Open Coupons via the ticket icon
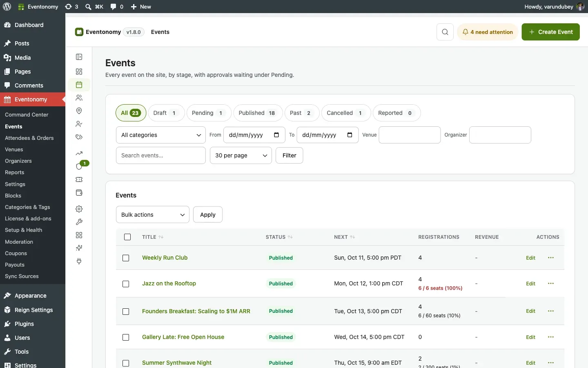The height and width of the screenshot is (368, 588). click(79, 180)
